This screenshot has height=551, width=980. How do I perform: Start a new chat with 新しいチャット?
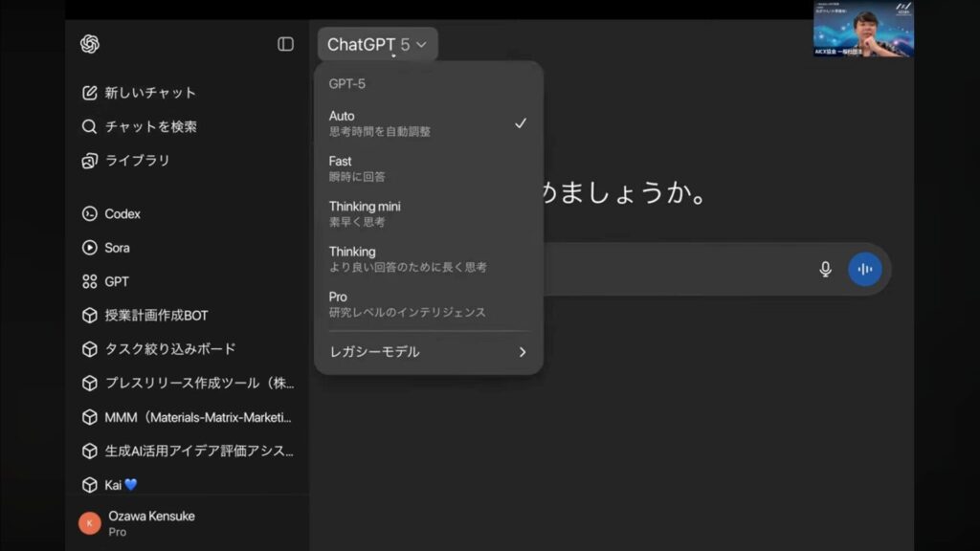click(149, 93)
